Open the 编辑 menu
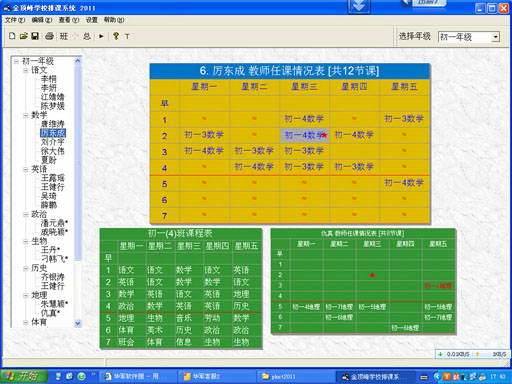The width and height of the screenshot is (512, 384). [x=42, y=20]
